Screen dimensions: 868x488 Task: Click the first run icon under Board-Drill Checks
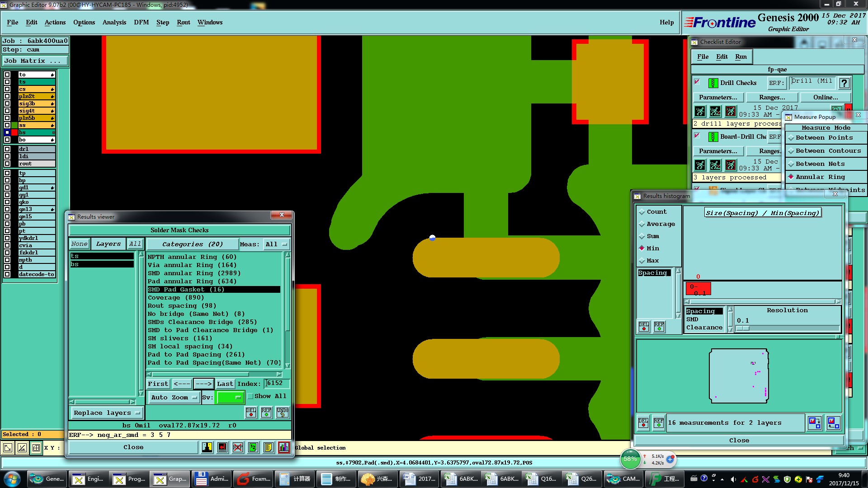[700, 165]
